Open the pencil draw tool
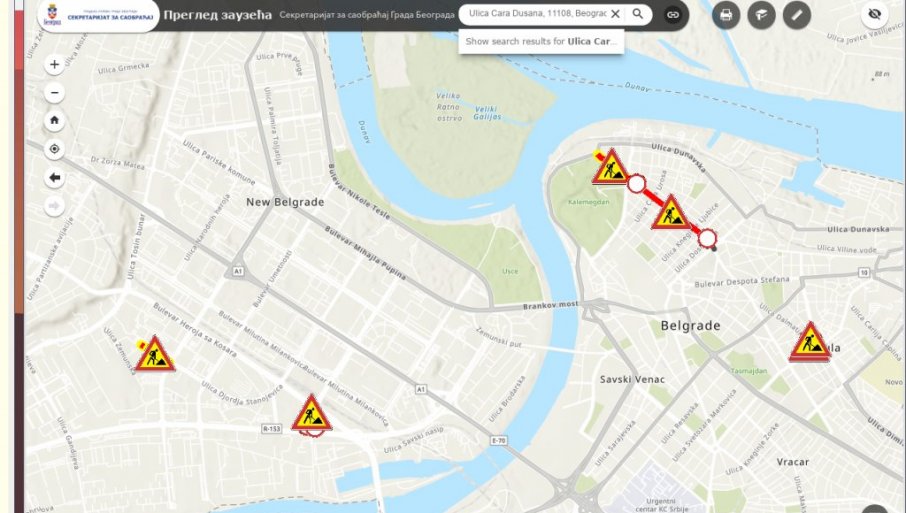906x513 pixels. click(797, 15)
